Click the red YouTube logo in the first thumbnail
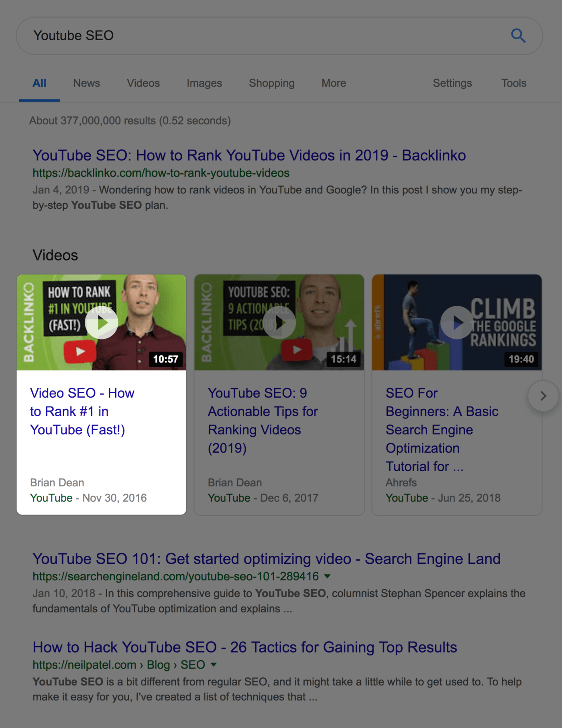This screenshot has height=728, width=562. (x=80, y=352)
